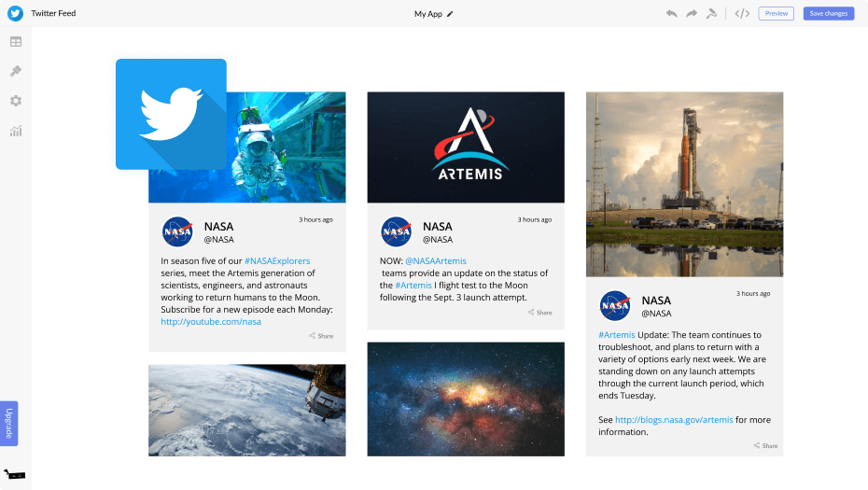Open the galaxy nebula image
Viewport: 868px width, 490px height.
[466, 399]
